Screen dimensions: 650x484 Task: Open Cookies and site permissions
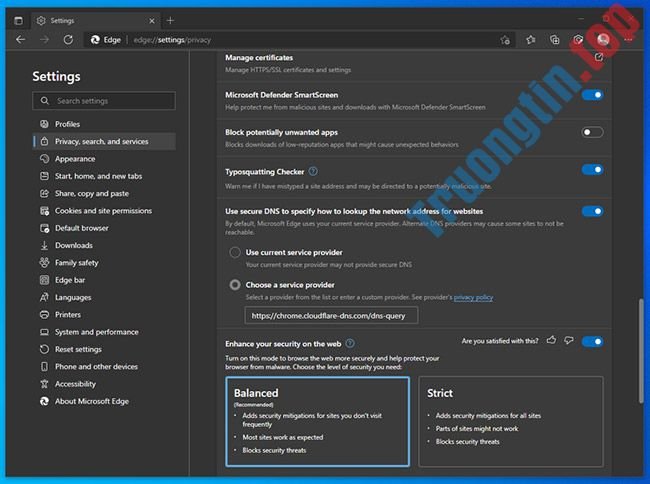104,211
